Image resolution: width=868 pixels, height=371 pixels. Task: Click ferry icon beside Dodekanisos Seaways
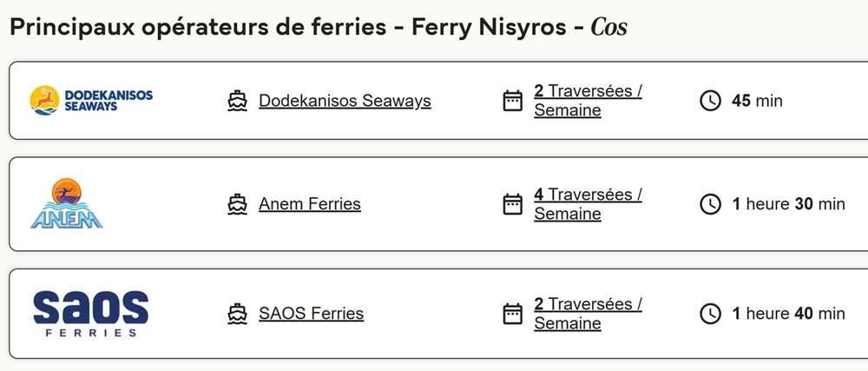point(237,101)
